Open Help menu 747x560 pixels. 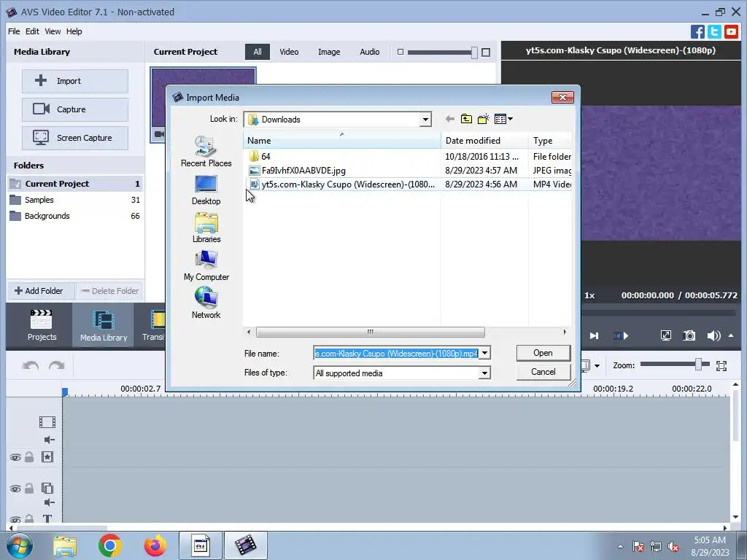(x=74, y=31)
